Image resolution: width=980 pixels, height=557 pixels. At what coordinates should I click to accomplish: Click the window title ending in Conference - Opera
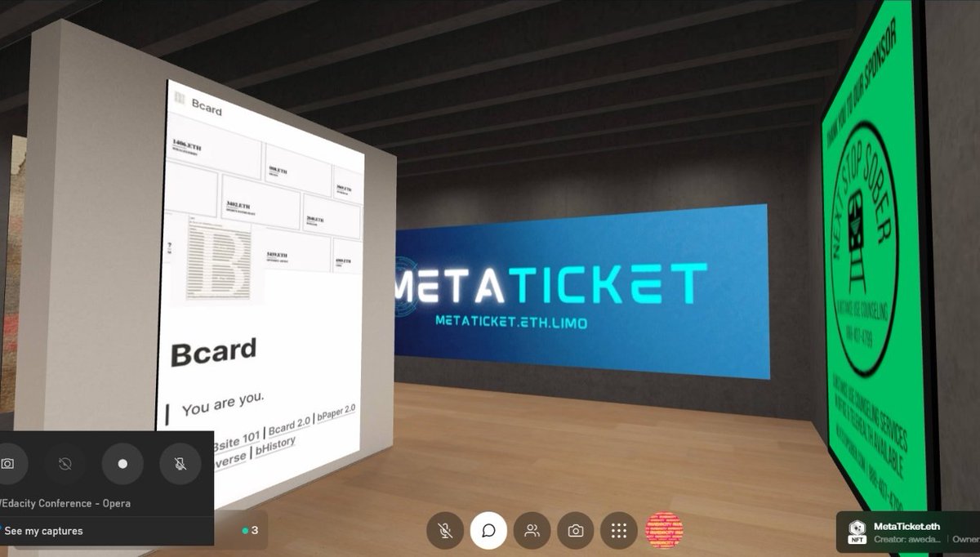[x=65, y=503]
